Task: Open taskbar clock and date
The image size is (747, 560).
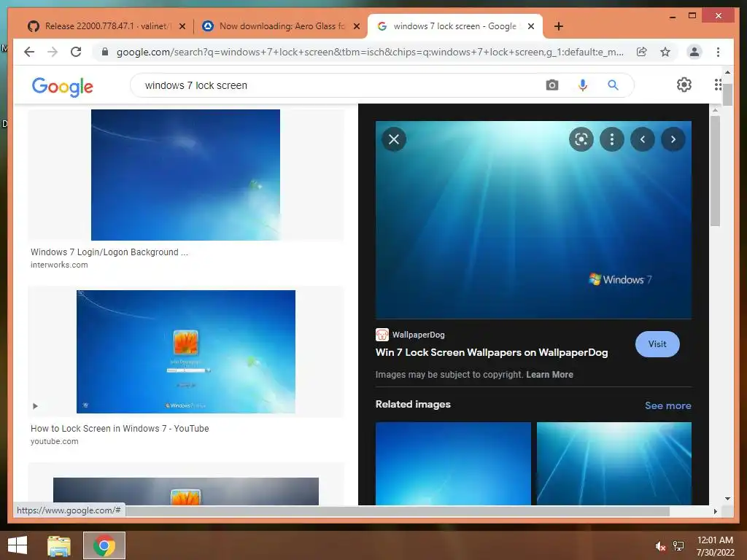Action: (x=715, y=546)
